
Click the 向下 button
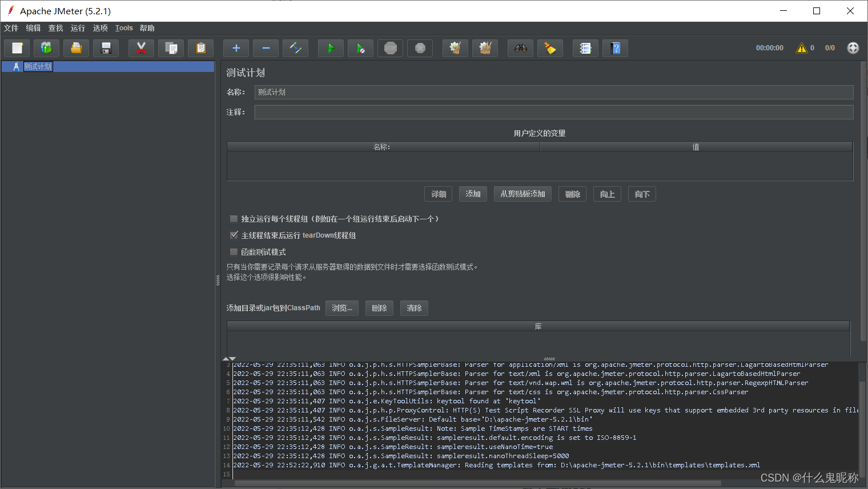tap(642, 194)
